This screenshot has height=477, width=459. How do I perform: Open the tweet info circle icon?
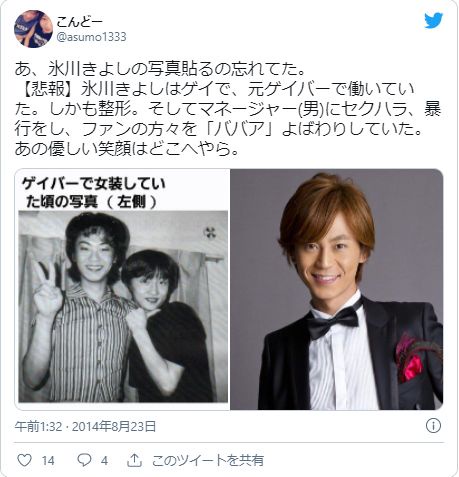(433, 426)
